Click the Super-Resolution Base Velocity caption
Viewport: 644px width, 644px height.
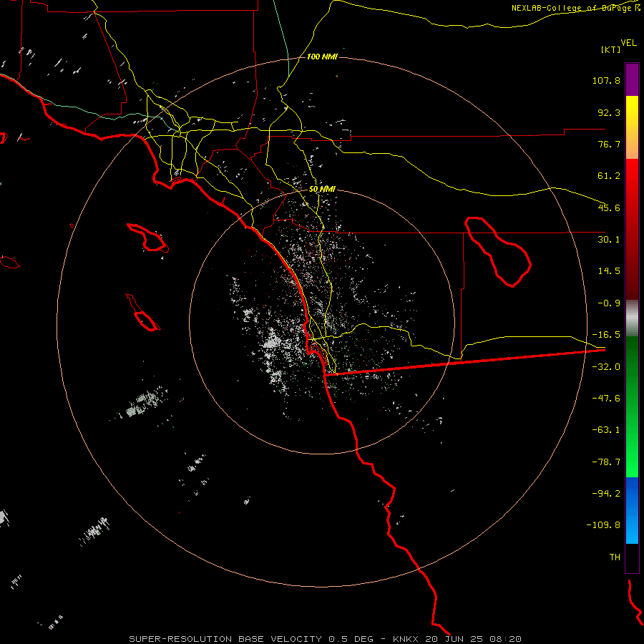coord(325,639)
